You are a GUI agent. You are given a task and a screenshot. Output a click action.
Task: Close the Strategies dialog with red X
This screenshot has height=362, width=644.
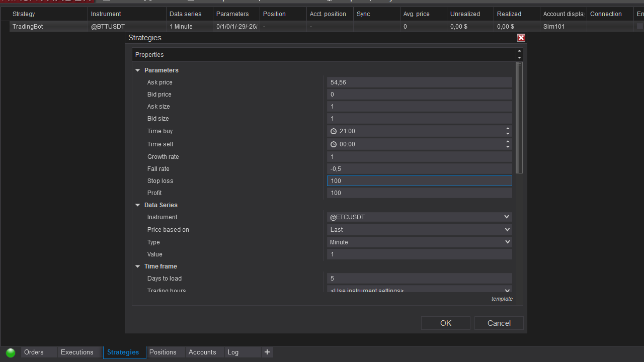pyautogui.click(x=521, y=38)
